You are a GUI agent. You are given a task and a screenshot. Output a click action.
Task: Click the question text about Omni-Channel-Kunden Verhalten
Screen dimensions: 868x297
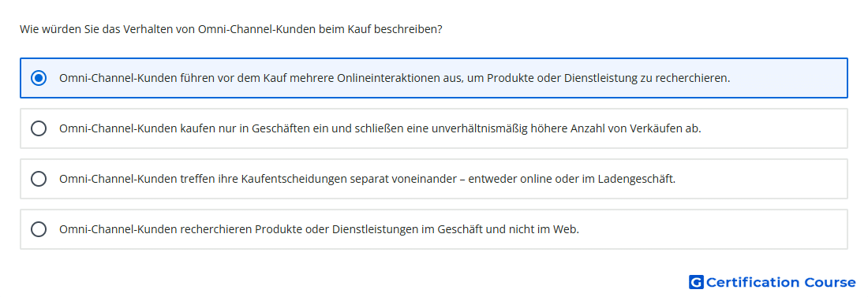coord(231,29)
